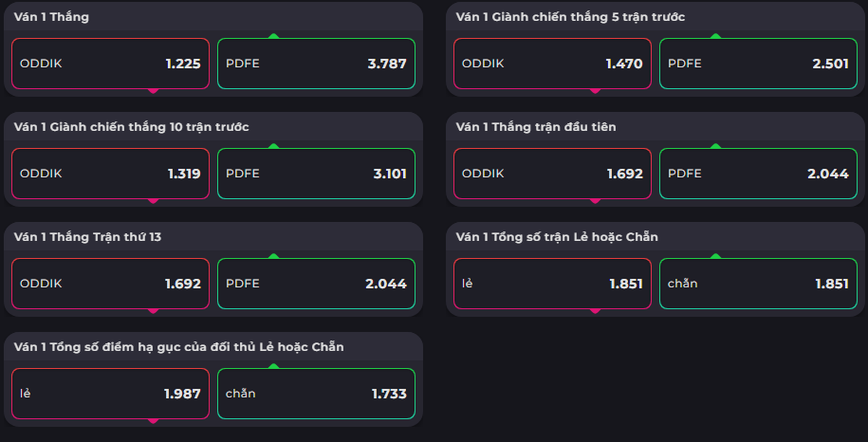
Task: Bet ODDIK 1.692 in Thắng trận đầu tiên
Action: pyautogui.click(x=552, y=174)
